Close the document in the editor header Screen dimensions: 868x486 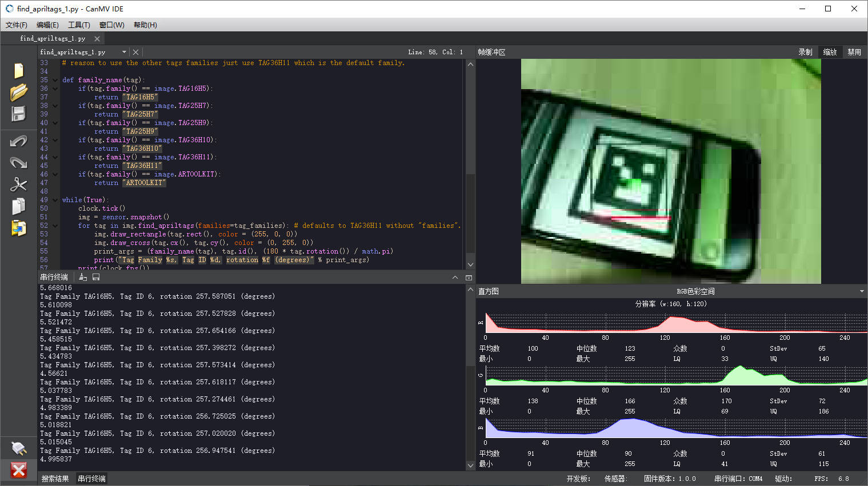point(135,52)
